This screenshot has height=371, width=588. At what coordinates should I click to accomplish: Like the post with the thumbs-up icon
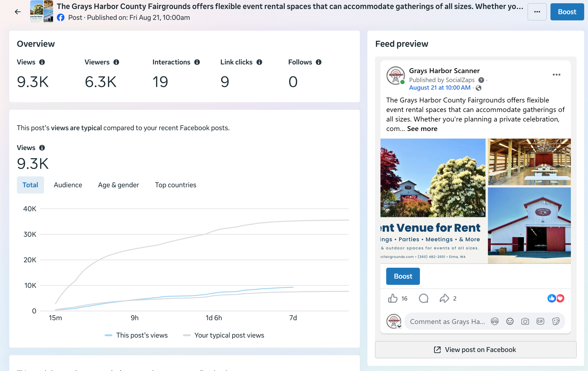(393, 298)
